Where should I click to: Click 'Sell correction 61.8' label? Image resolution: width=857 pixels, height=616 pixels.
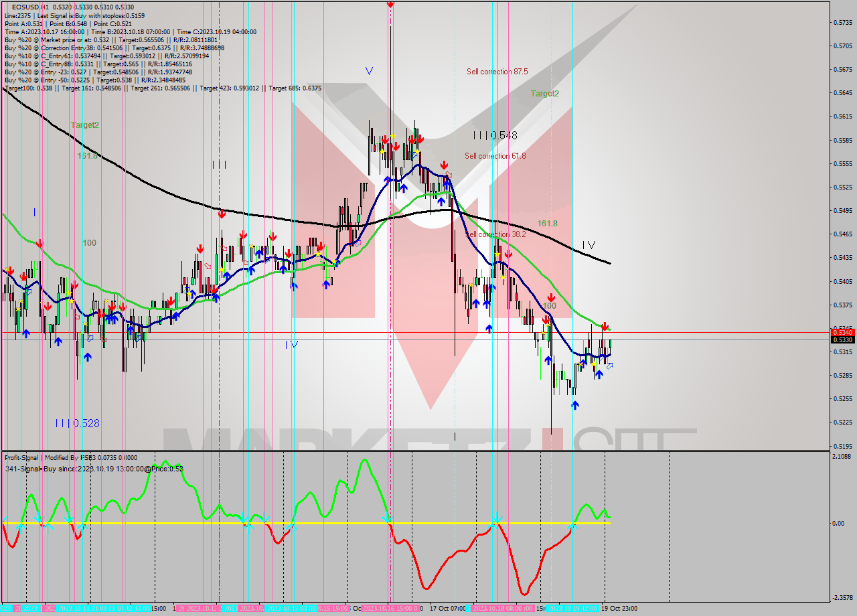tap(495, 156)
